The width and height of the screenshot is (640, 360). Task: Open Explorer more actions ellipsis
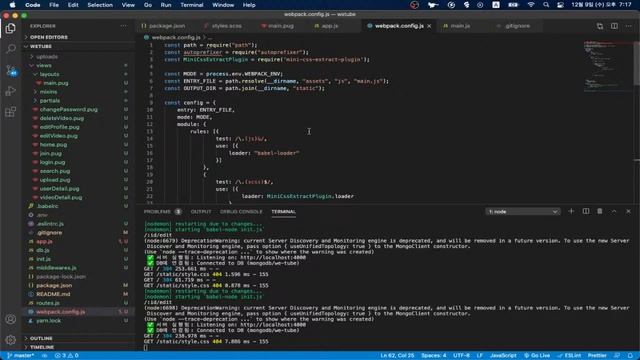[123, 26]
